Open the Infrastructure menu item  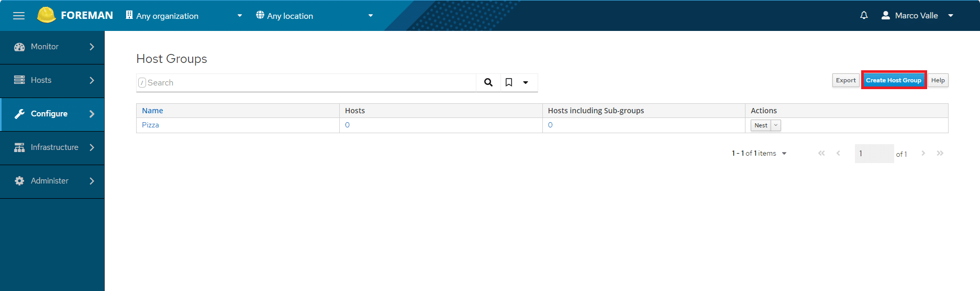point(52,148)
